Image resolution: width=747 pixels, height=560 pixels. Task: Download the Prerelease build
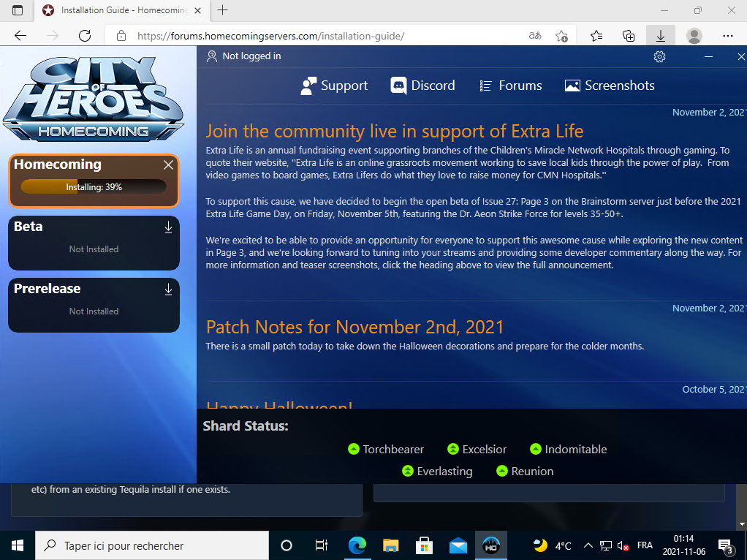tap(168, 290)
